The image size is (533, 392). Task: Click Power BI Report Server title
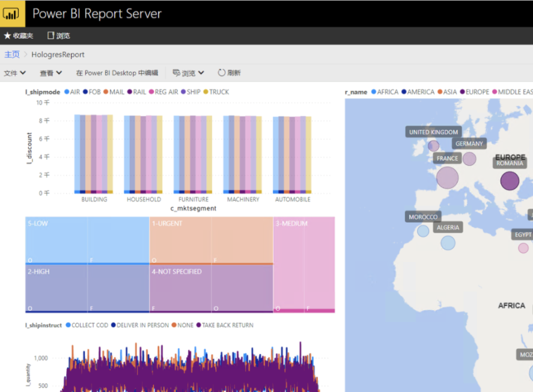click(x=97, y=14)
